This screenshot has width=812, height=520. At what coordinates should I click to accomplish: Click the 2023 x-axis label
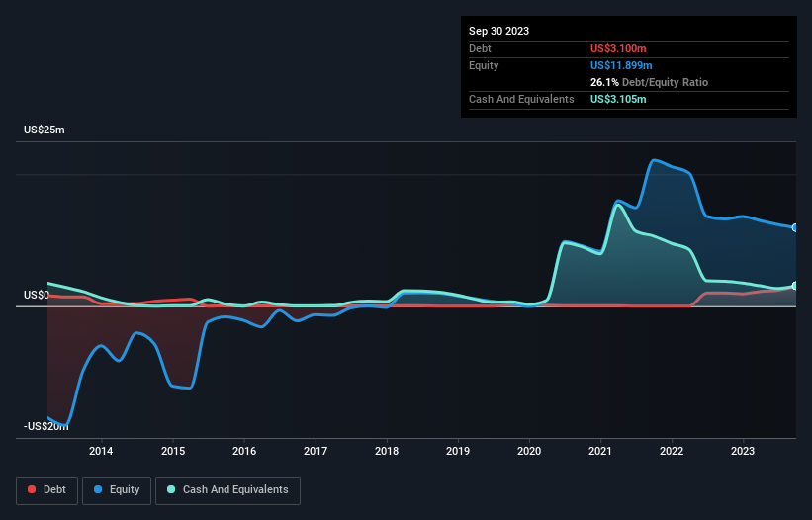(x=743, y=451)
